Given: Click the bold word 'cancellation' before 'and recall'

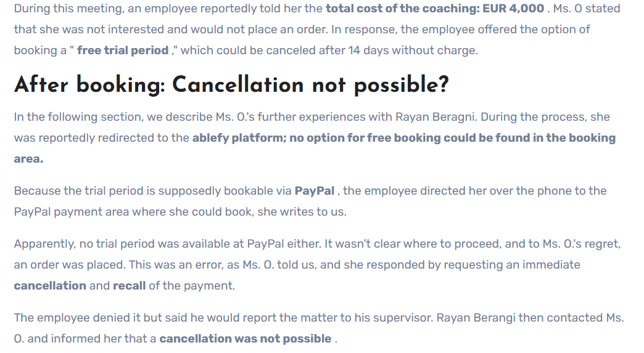Looking at the screenshot, I should point(50,286).
